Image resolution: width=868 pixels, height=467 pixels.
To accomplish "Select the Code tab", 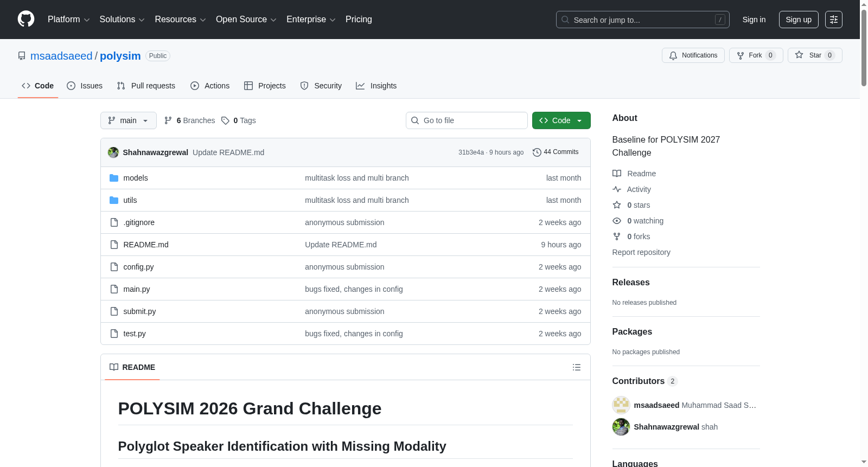I will point(38,86).
